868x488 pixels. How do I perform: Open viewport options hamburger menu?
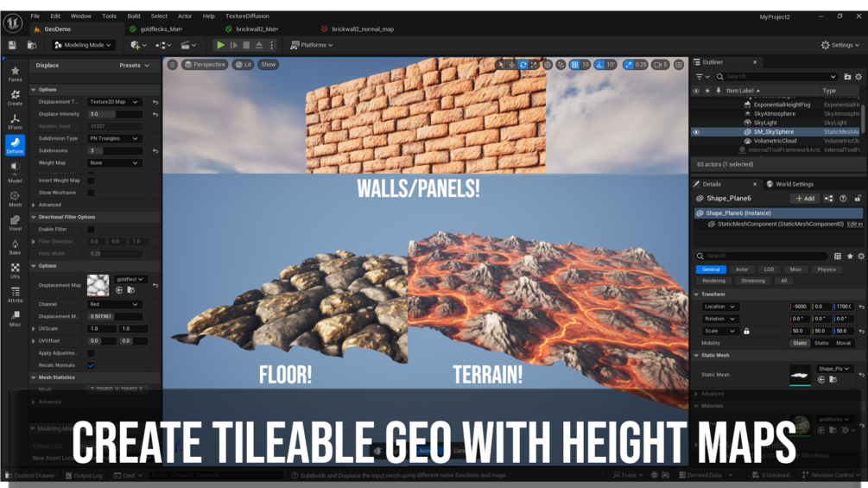tap(173, 65)
